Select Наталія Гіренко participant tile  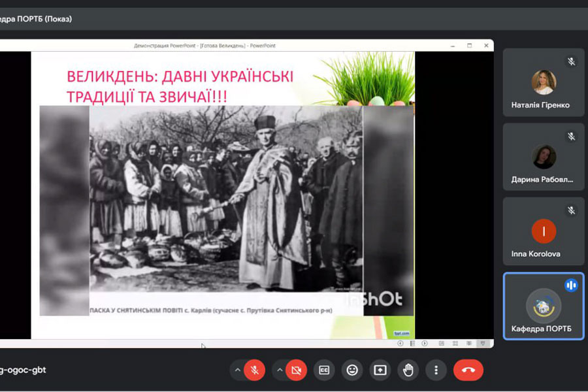pyautogui.click(x=544, y=83)
